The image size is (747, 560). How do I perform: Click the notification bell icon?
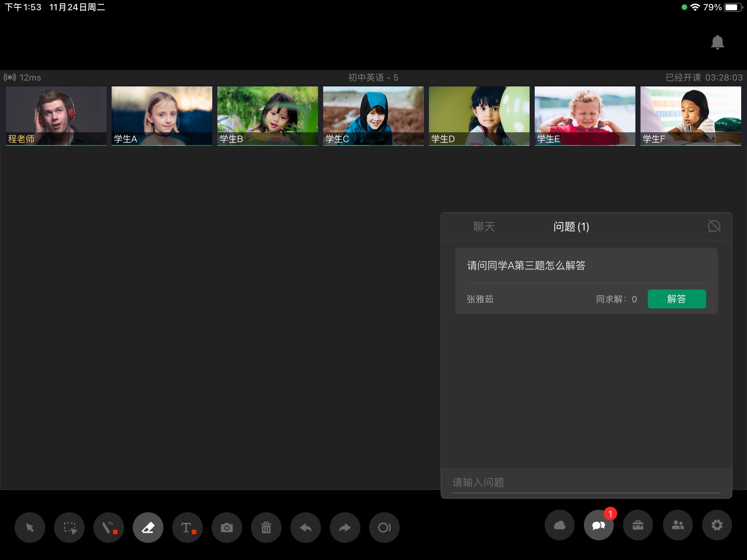(x=717, y=42)
